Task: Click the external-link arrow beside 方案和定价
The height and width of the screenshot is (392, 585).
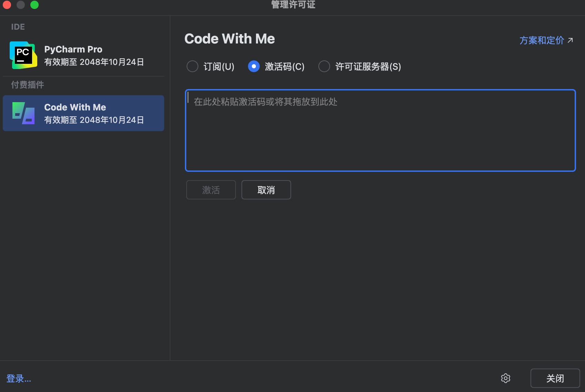Action: (570, 40)
